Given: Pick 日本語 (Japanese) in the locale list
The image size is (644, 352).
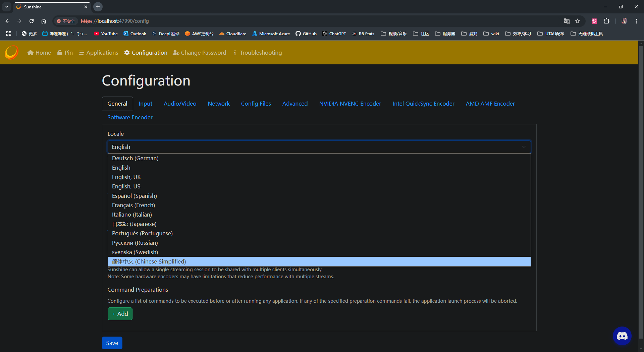Looking at the screenshot, I should click(134, 224).
